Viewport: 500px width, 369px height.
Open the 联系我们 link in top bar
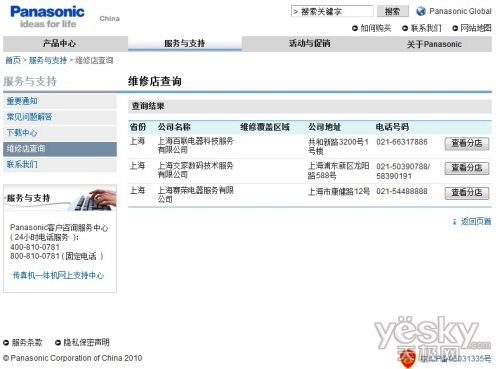tap(426, 28)
